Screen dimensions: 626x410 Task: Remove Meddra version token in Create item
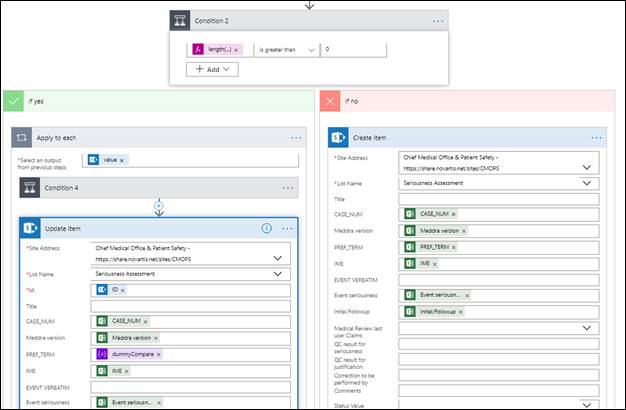click(464, 231)
